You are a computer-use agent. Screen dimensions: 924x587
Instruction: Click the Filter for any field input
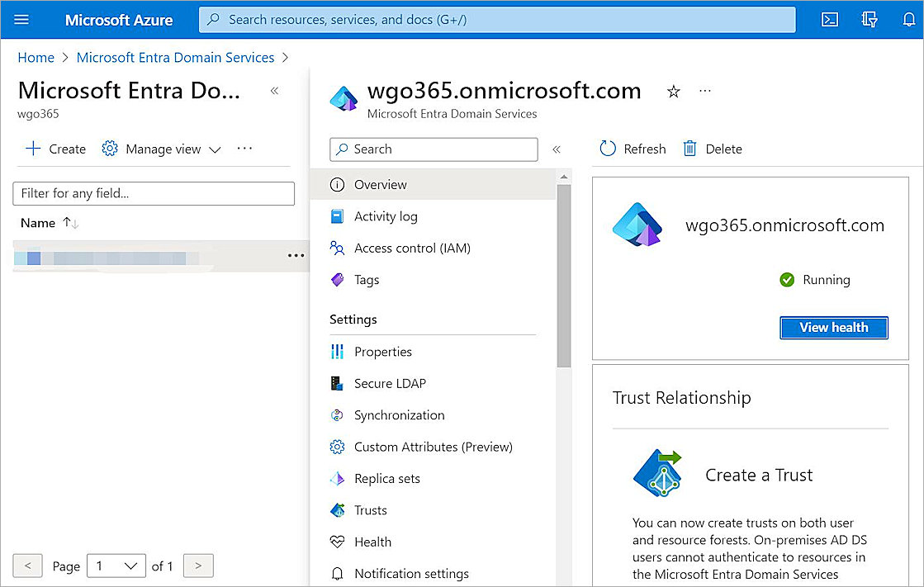(x=153, y=193)
